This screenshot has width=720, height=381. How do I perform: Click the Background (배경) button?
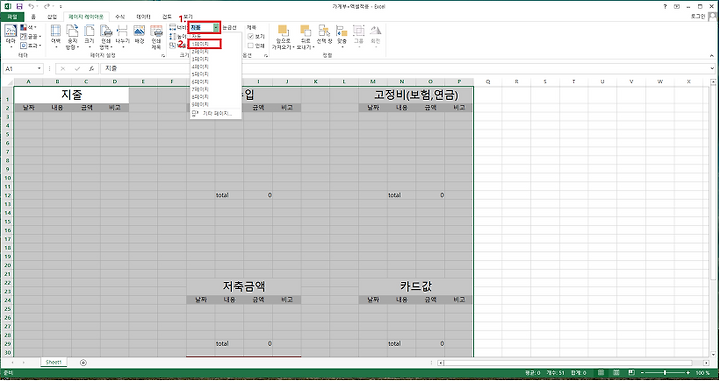pos(139,35)
